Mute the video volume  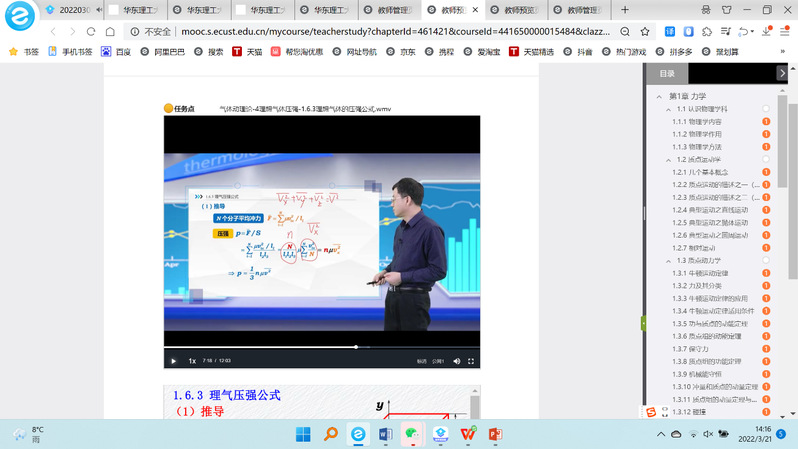tap(457, 361)
